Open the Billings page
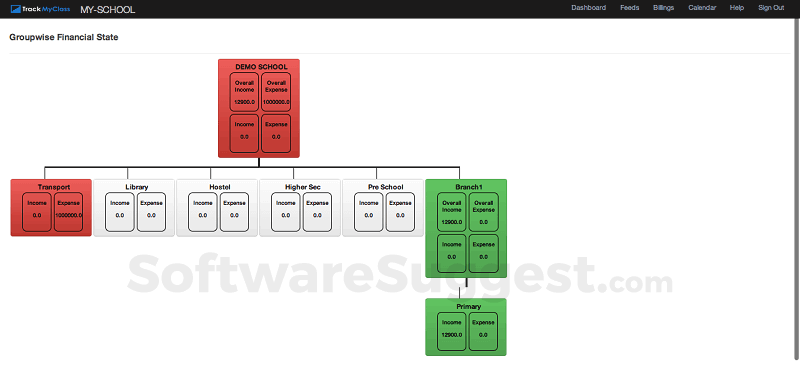800x372 pixels. (663, 8)
